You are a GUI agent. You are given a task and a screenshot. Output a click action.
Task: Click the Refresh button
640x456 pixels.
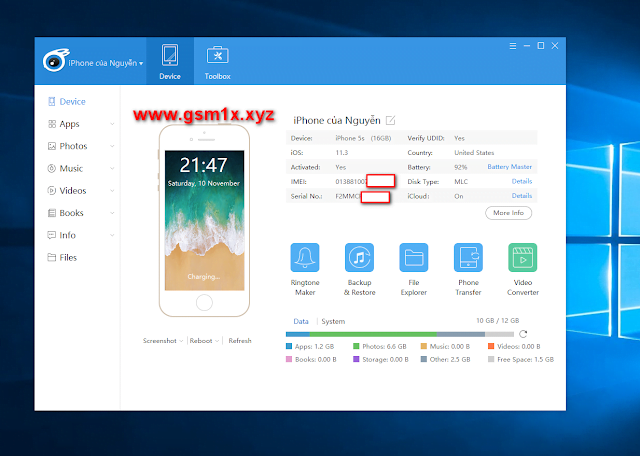click(x=240, y=340)
